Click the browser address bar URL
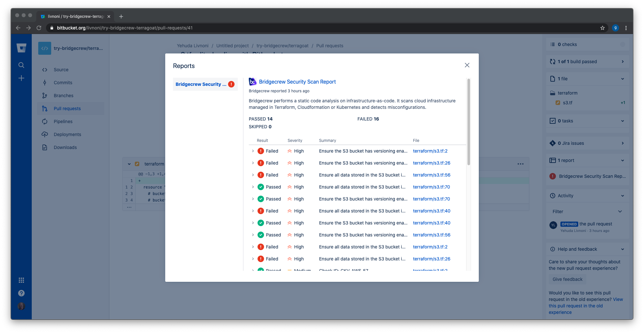This screenshot has width=644, height=333. pyautogui.click(x=125, y=28)
